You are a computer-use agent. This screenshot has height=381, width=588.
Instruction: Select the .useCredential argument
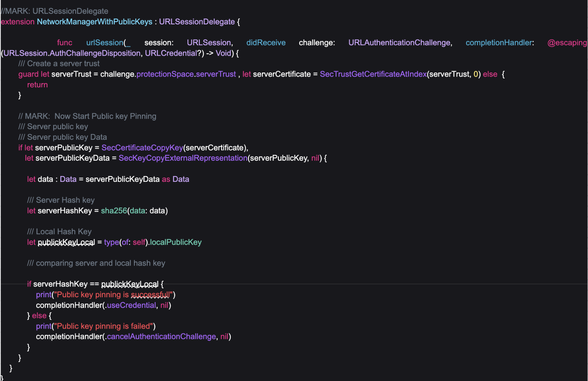pos(130,305)
